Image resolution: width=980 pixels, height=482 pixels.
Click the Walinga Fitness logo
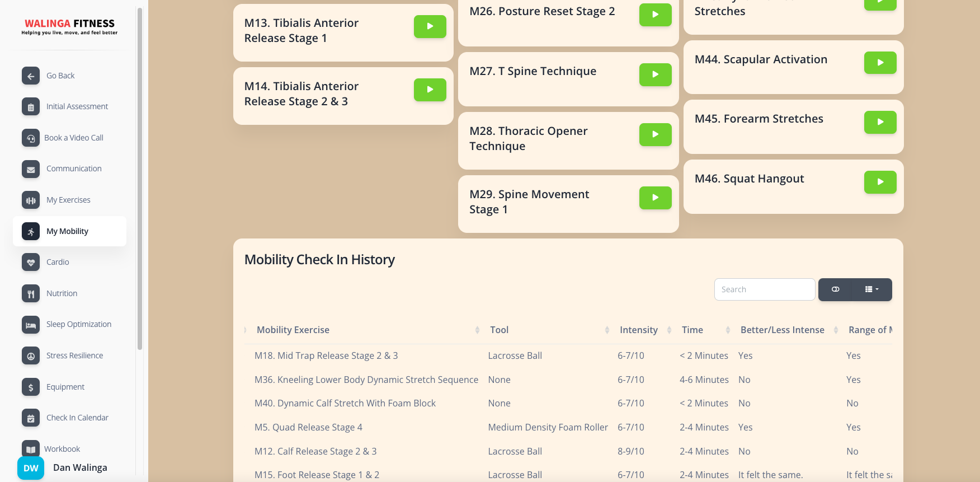69,26
